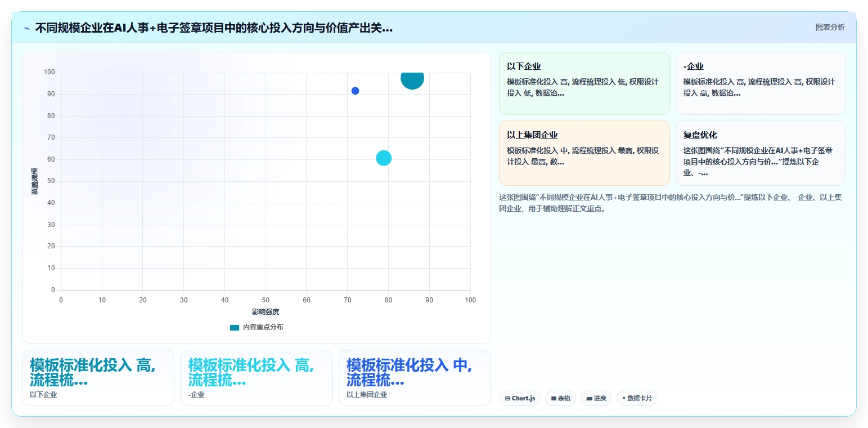The image size is (868, 428).
Task: Open the -企业 info card on right
Action: click(761, 83)
